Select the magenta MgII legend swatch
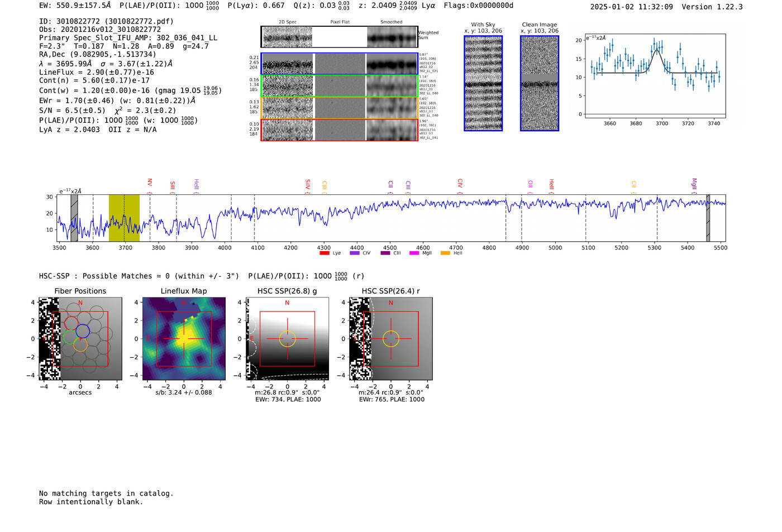782x532 pixels. (414, 253)
